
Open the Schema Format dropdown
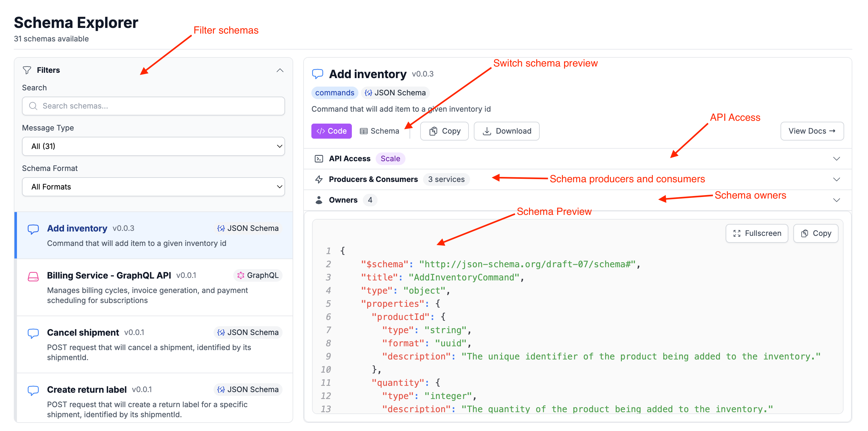(x=153, y=187)
